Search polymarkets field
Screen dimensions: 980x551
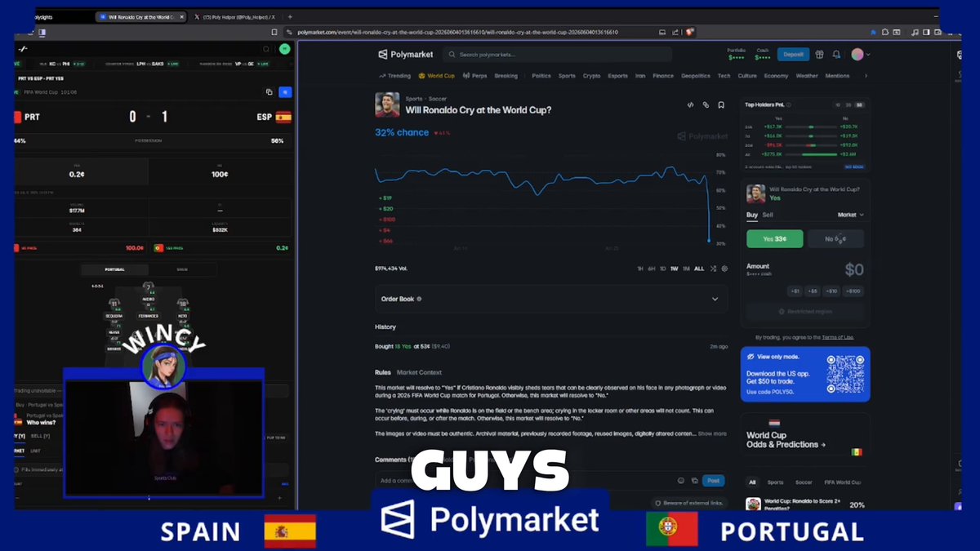point(558,55)
